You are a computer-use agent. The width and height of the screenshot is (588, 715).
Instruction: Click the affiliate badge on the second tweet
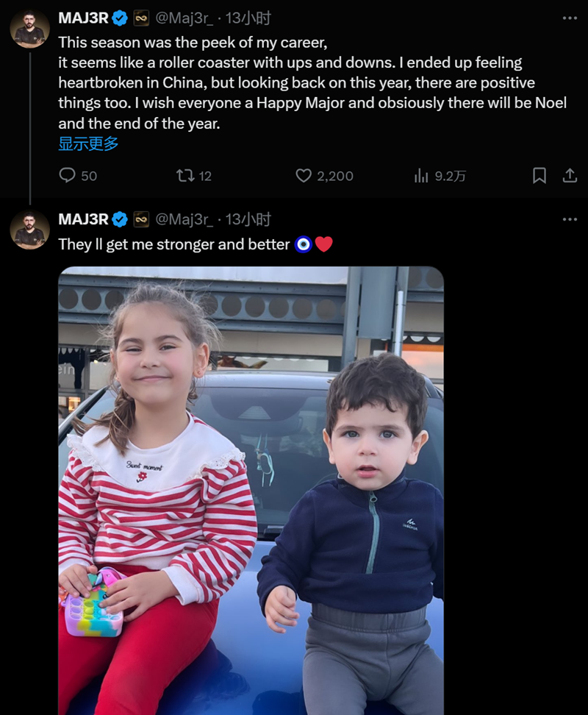pos(141,219)
